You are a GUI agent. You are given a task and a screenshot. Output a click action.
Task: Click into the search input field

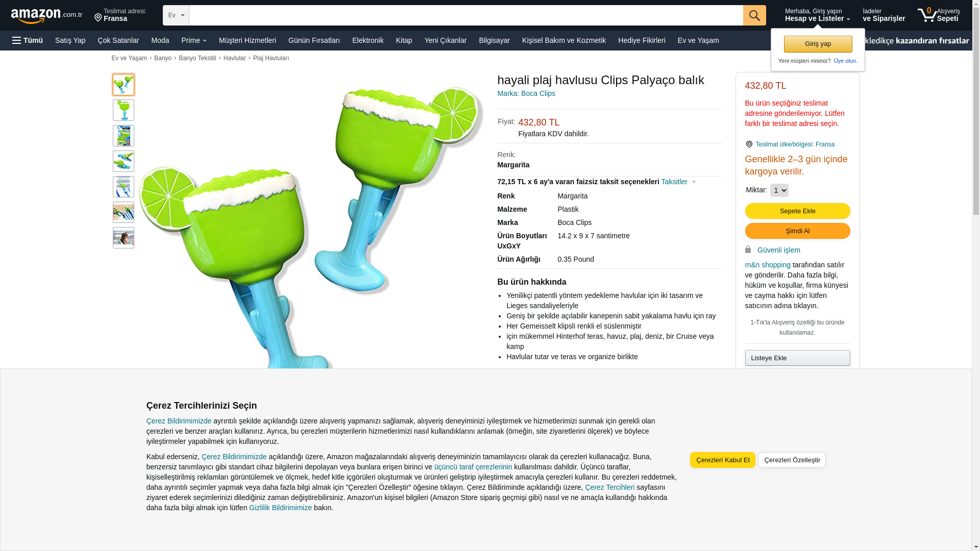tap(466, 15)
